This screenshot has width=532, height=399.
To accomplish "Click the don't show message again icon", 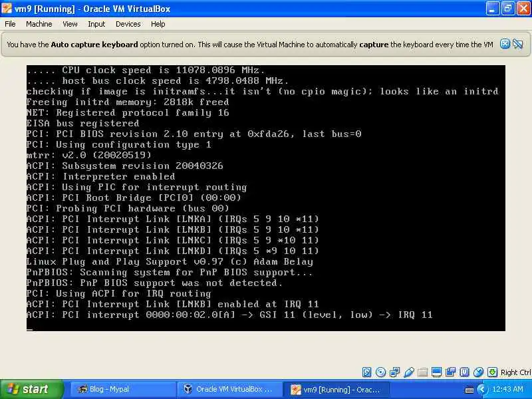I will [x=518, y=44].
